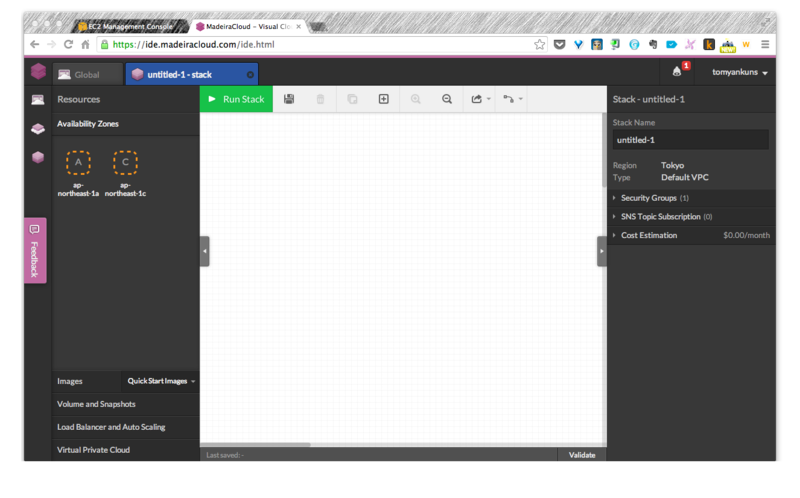Open the apps cube sidebar icon

[x=38, y=157]
